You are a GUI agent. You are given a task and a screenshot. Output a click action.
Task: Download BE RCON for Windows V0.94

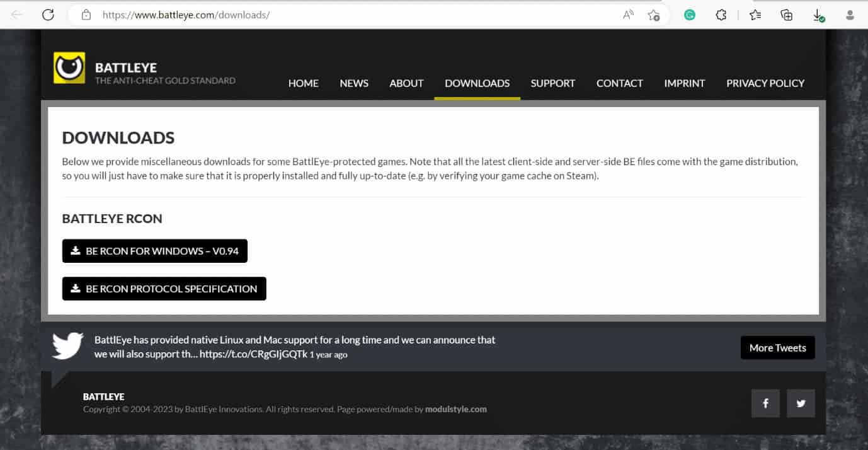click(155, 251)
